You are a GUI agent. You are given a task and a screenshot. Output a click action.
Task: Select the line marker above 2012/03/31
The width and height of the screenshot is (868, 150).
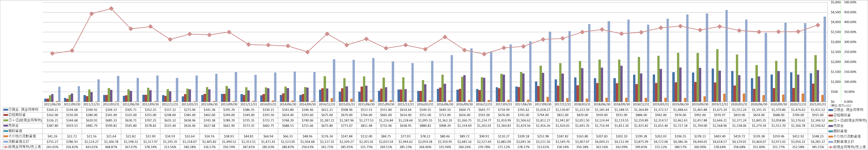point(111,8)
